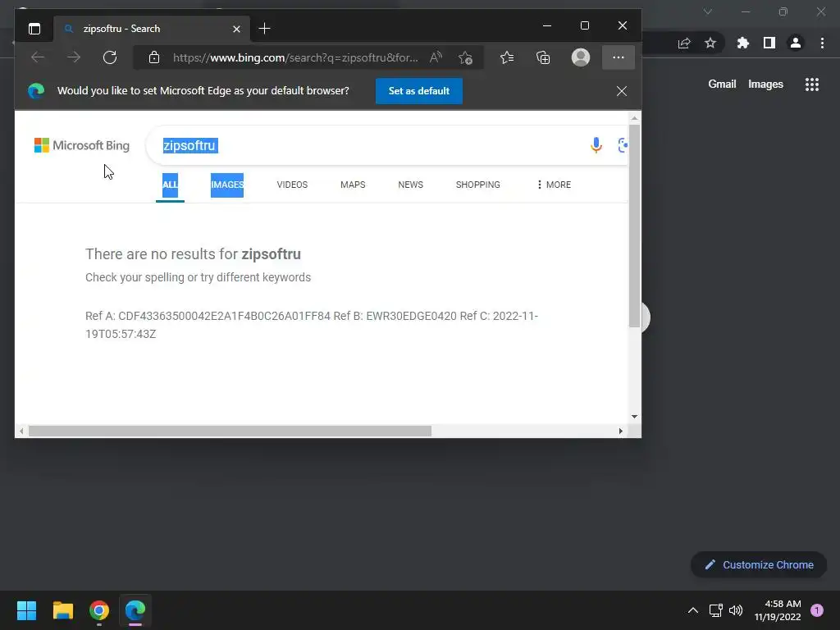The width and height of the screenshot is (840, 630).
Task: Activate Read aloud icon in address bar
Action: point(436,57)
